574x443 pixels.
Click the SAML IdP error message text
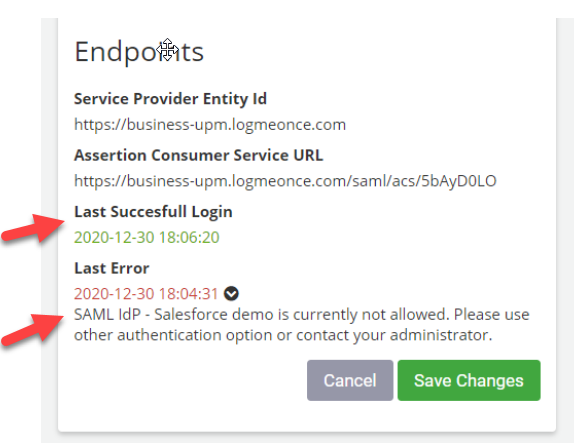pos(302,325)
